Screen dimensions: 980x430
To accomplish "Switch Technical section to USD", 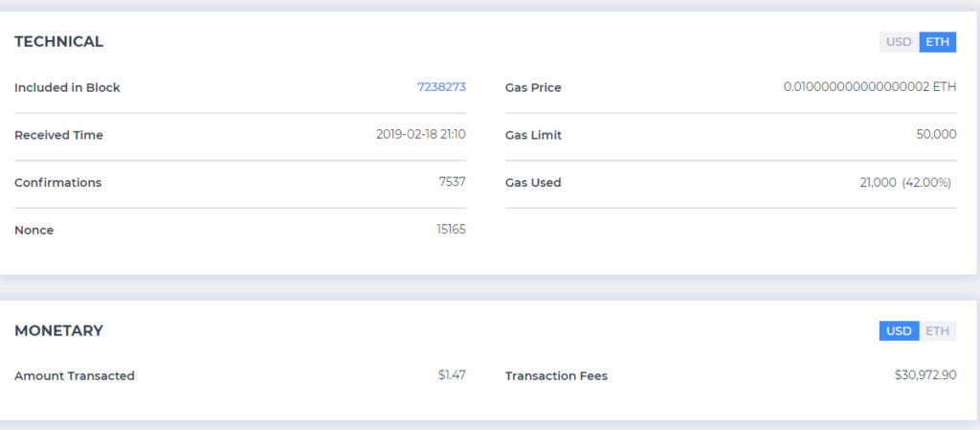I will [899, 42].
